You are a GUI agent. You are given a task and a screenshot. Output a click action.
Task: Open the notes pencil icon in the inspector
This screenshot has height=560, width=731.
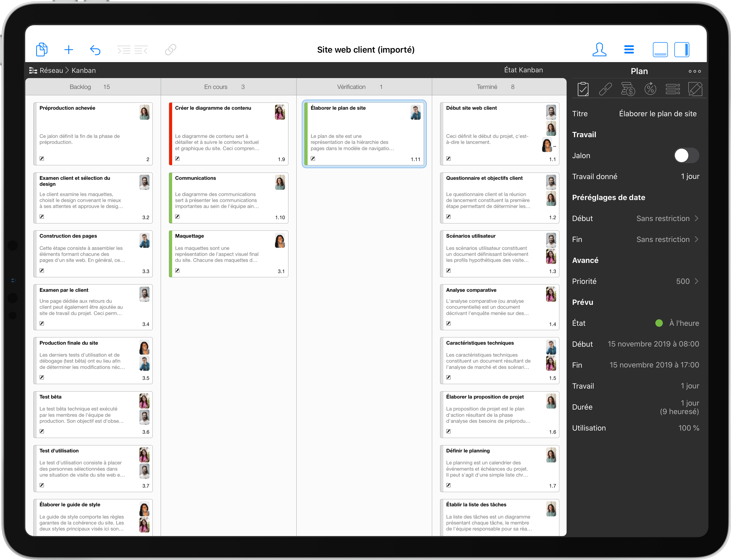tap(695, 89)
